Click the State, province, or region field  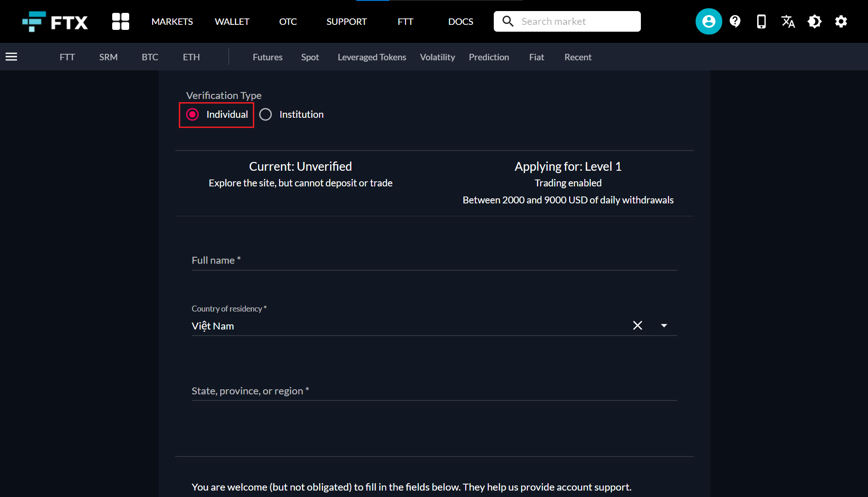pyautogui.click(x=434, y=391)
